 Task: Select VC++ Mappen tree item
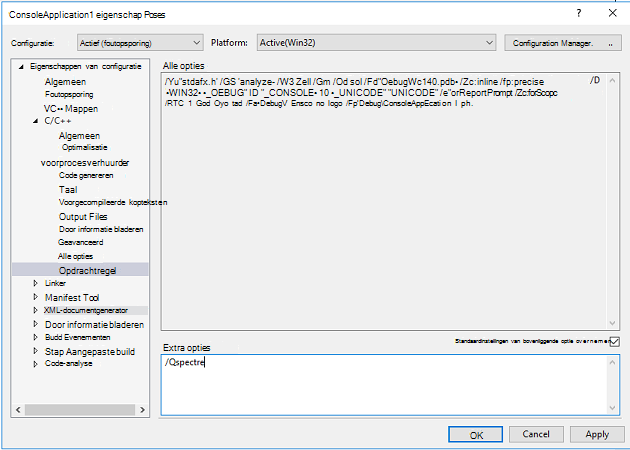pos(71,108)
